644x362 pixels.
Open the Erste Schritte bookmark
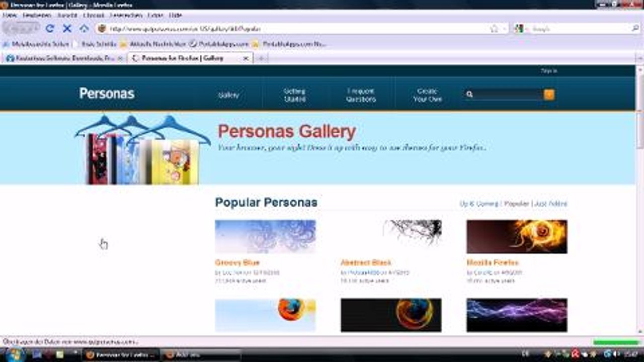[95, 44]
